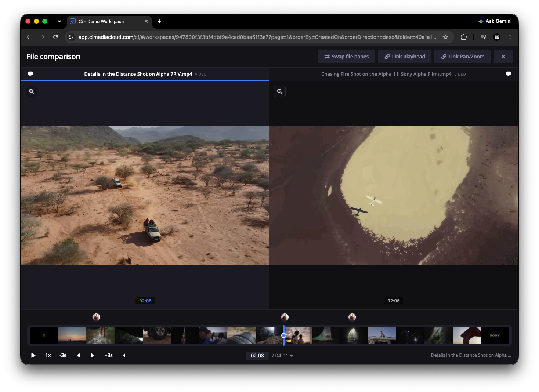Select the Chasing Fire file tab
Image resolution: width=539 pixels, height=392 pixels.
[x=393, y=74]
